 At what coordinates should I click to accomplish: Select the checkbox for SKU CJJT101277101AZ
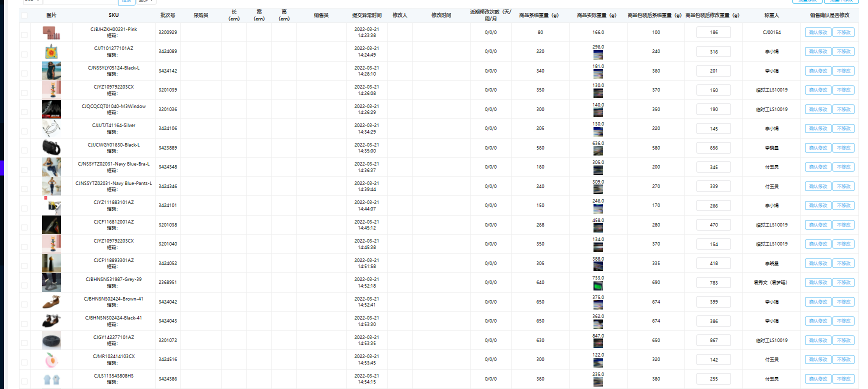(24, 54)
